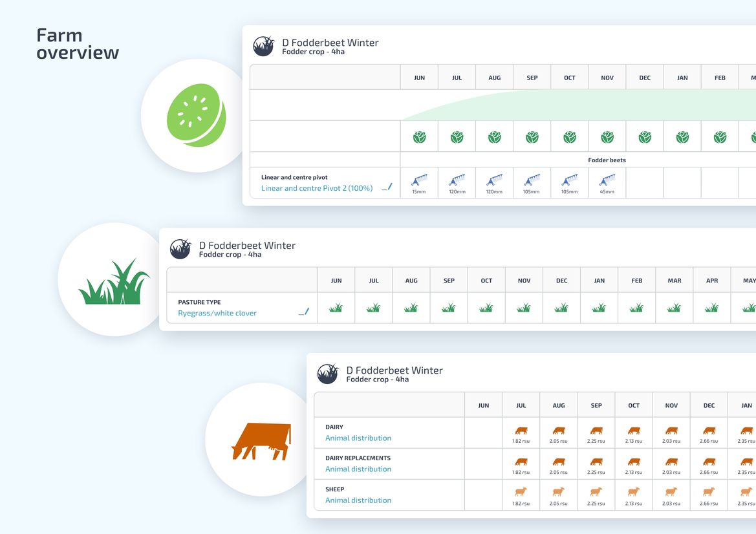Open Sheep Animal distribution link
The width and height of the screenshot is (756, 534).
coord(358,500)
